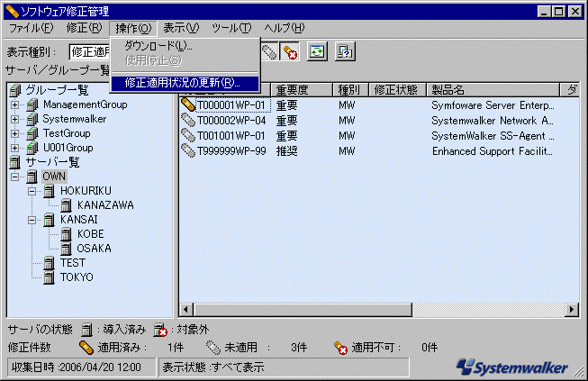The image size is (588, 381).
Task: Click the グループ一覧 root icon
Action: 15,90
